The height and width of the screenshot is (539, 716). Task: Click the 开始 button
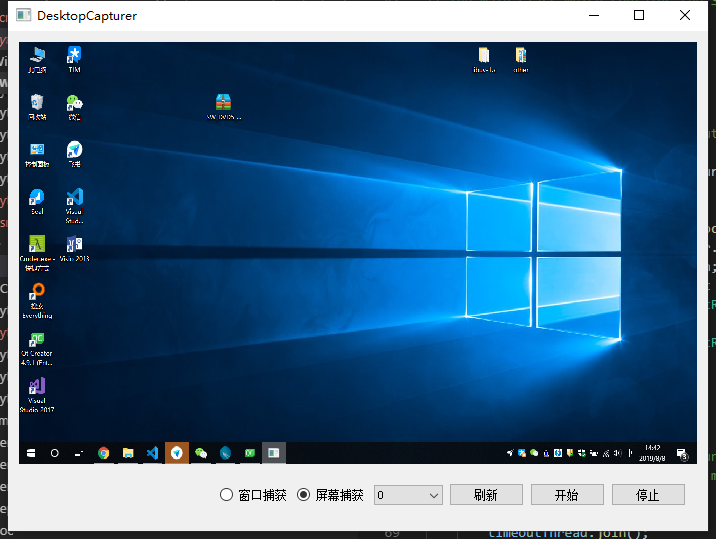click(x=567, y=495)
